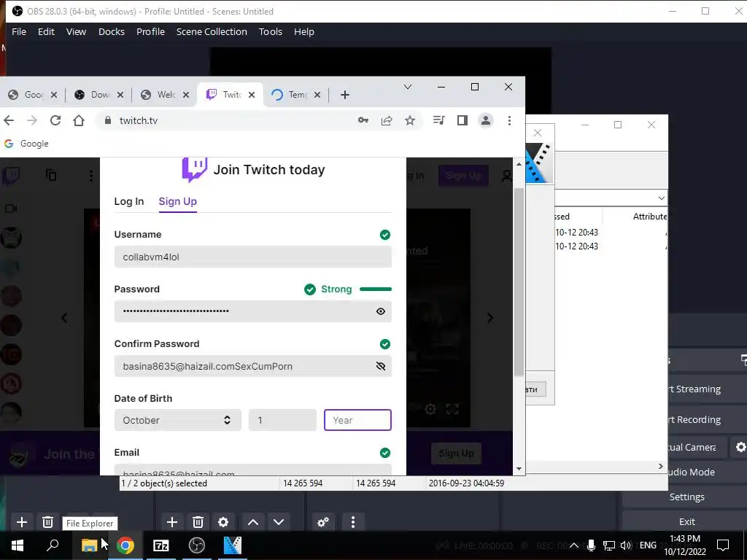Select the Sign Up tab

click(178, 201)
